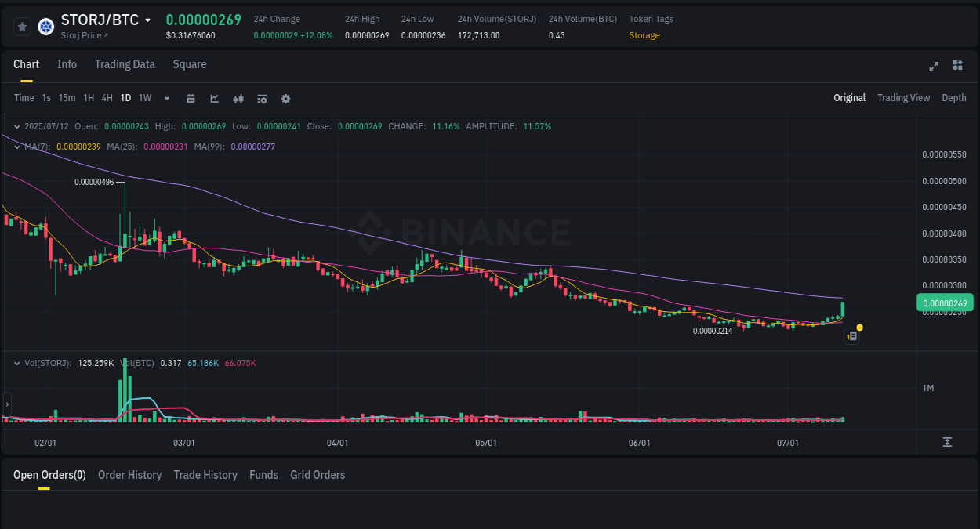
Task: Collapse the MA indicator row chevron
Action: point(16,146)
